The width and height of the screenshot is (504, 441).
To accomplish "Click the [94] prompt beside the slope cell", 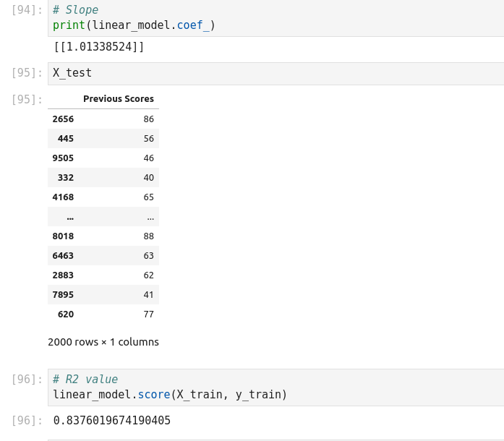I will pyautogui.click(x=27, y=10).
